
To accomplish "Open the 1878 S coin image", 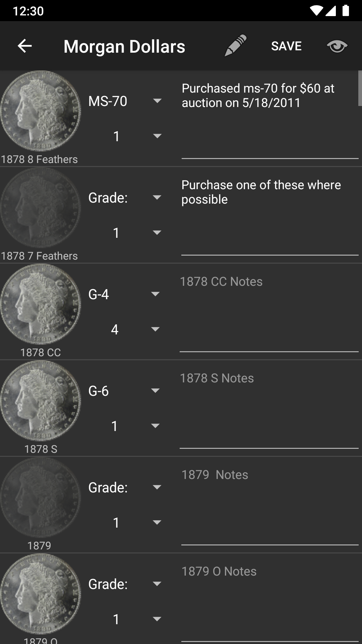I will 40,402.
